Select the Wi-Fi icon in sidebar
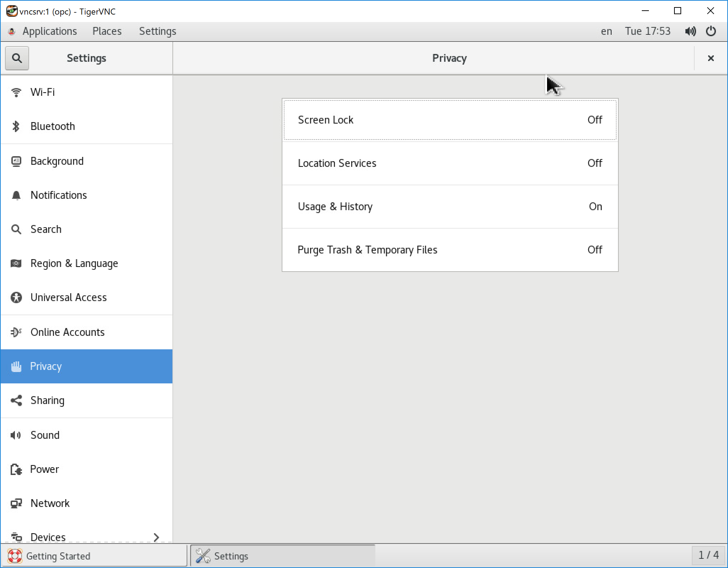This screenshot has width=728, height=568. pyautogui.click(x=16, y=92)
